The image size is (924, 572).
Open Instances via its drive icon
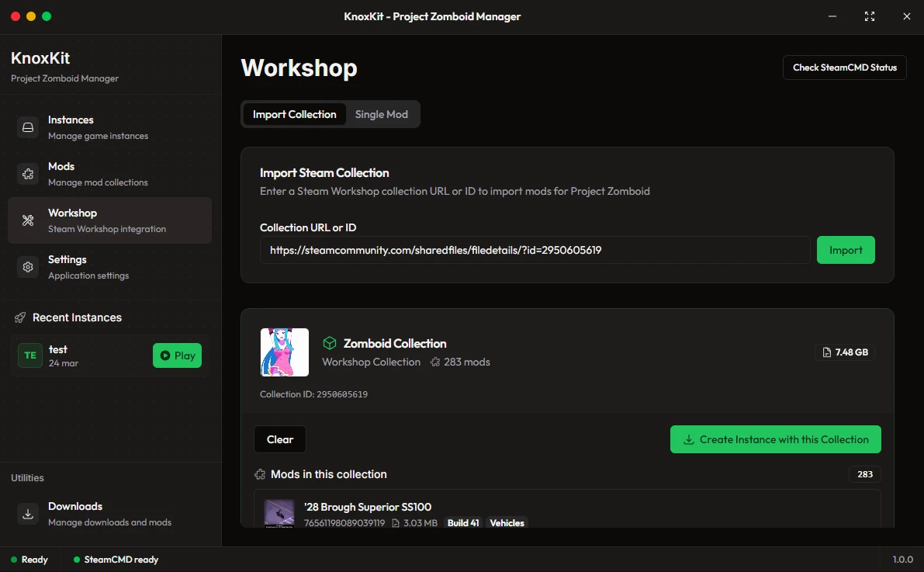[28, 127]
